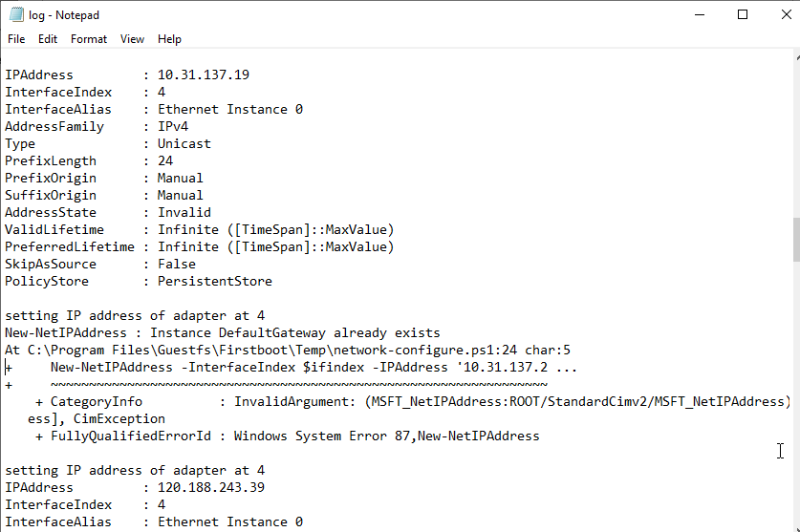The height and width of the screenshot is (532, 800).
Task: Open the View menu
Action: (133, 39)
